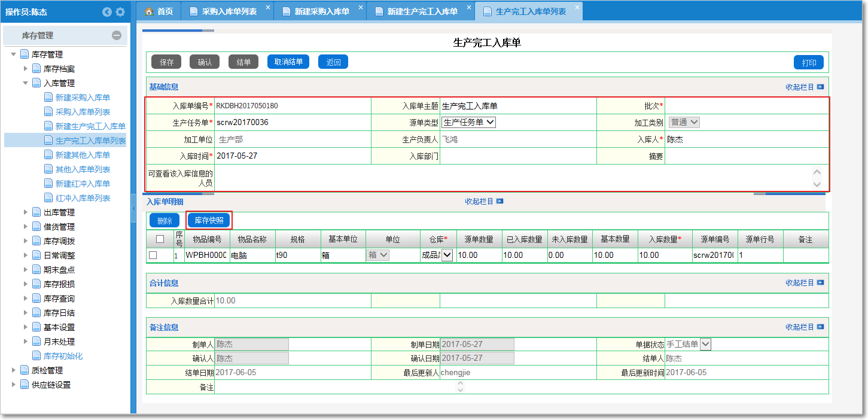The height and width of the screenshot is (420, 868).
Task: Click the sidebar collapse handle
Action: click(x=133, y=208)
